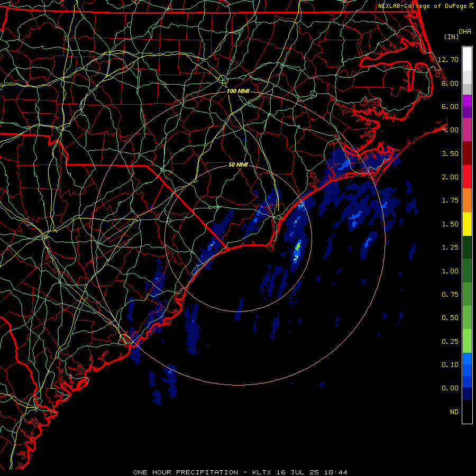Image resolution: width=476 pixels, height=476 pixels.
Task: Select the bright red legend swatch beside 2.00
Action: pos(467,177)
